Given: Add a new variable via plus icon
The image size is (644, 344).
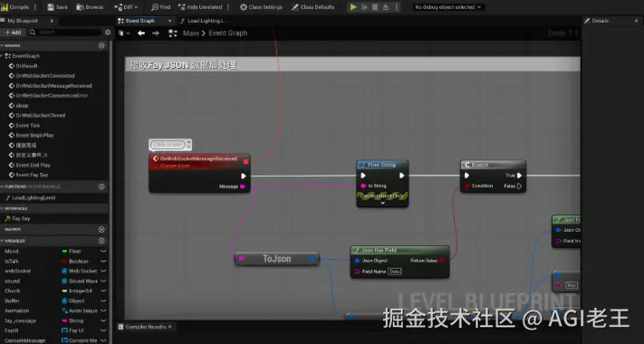Looking at the screenshot, I should coord(101,241).
